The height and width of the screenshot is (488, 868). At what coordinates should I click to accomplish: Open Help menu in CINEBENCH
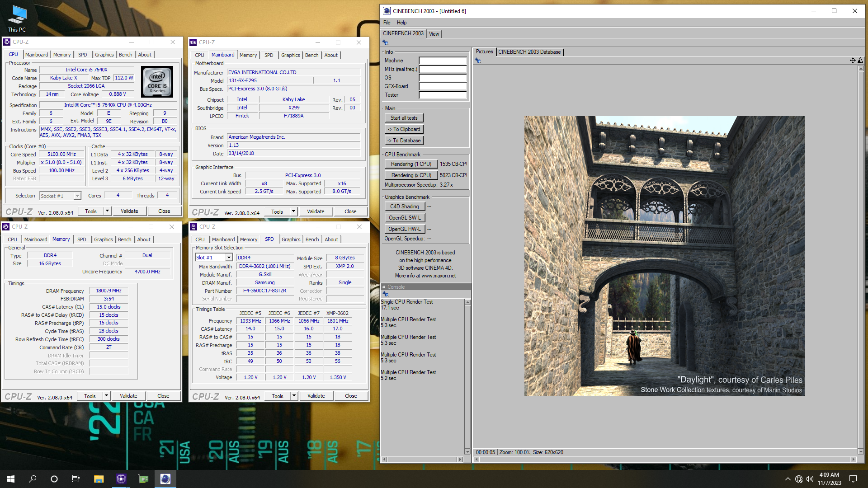pos(401,23)
